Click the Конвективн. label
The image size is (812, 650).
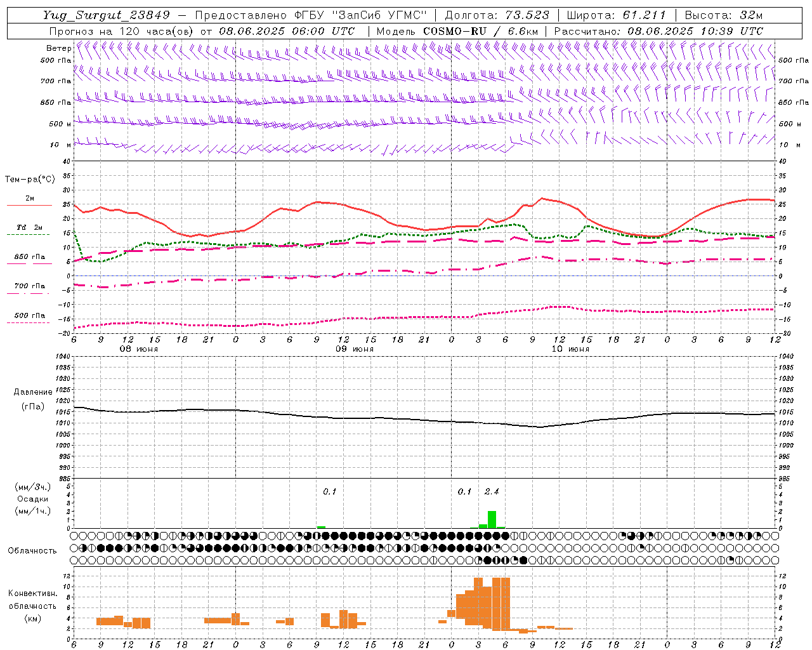[x=32, y=594]
